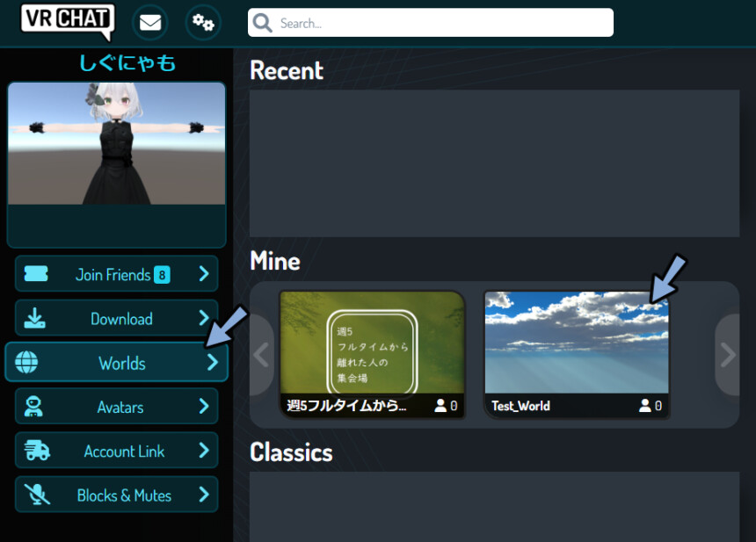756x542 pixels.
Task: Open the messages envelope icon
Action: pyautogui.click(x=150, y=22)
